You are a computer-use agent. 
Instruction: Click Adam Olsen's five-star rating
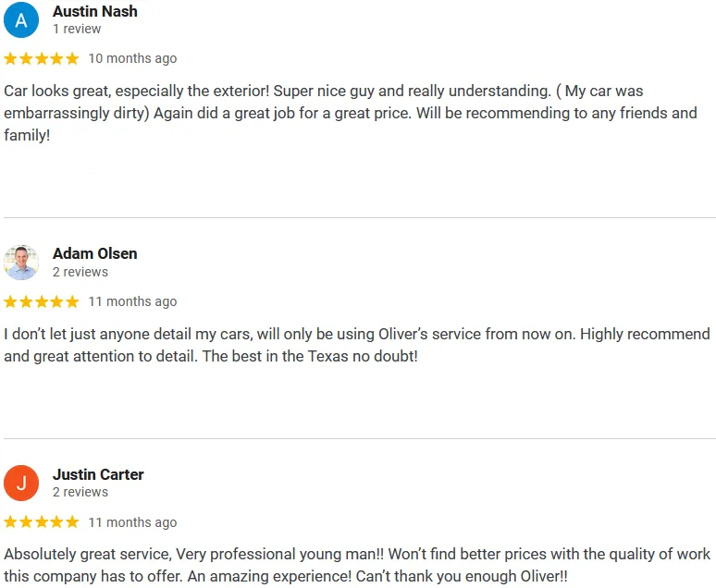pyautogui.click(x=42, y=301)
